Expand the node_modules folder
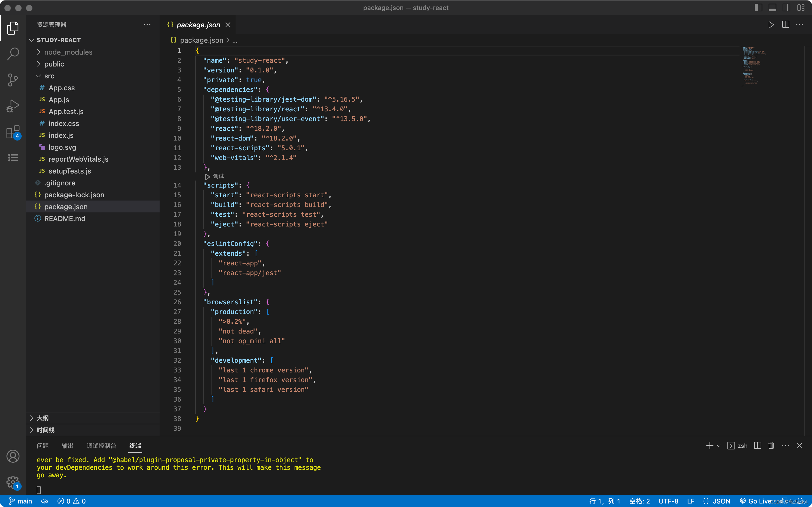 [x=68, y=52]
